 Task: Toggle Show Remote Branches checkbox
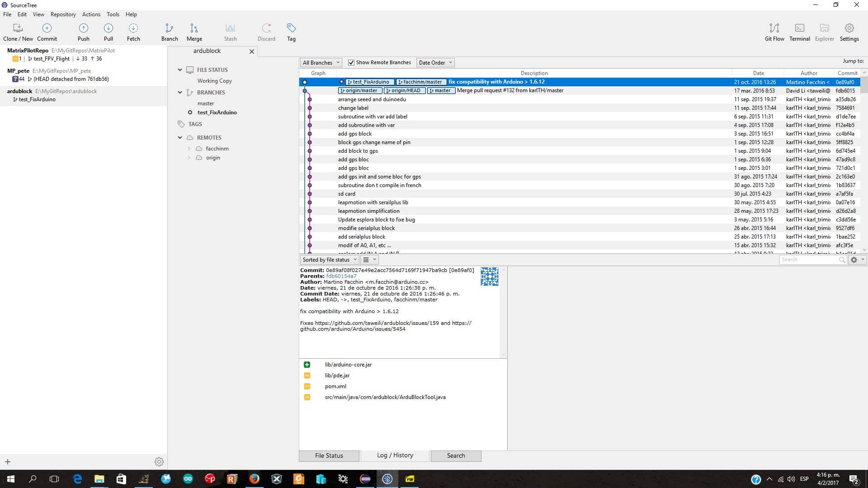pyautogui.click(x=351, y=63)
